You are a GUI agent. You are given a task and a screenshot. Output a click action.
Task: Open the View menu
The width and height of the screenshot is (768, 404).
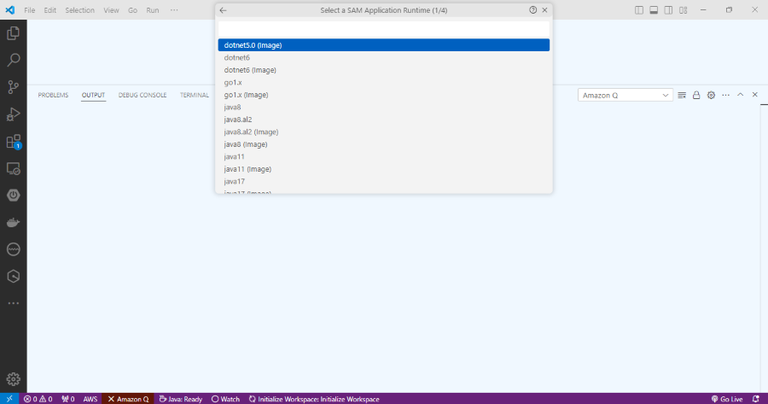coord(111,10)
